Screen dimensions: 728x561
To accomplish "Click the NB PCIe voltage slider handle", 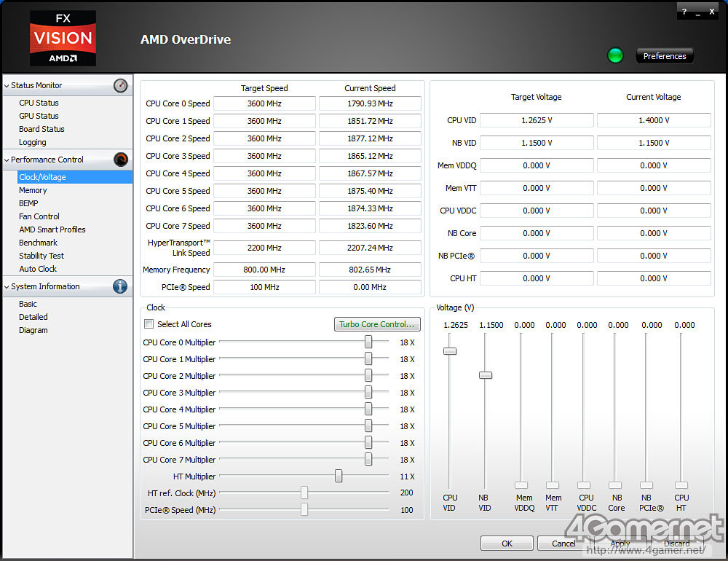I will click(646, 485).
